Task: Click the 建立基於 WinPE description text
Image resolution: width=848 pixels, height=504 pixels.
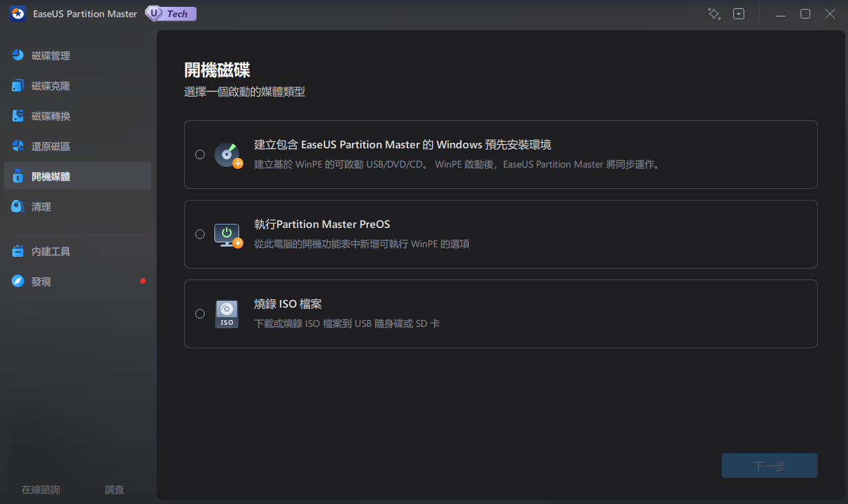Action: [x=458, y=165]
